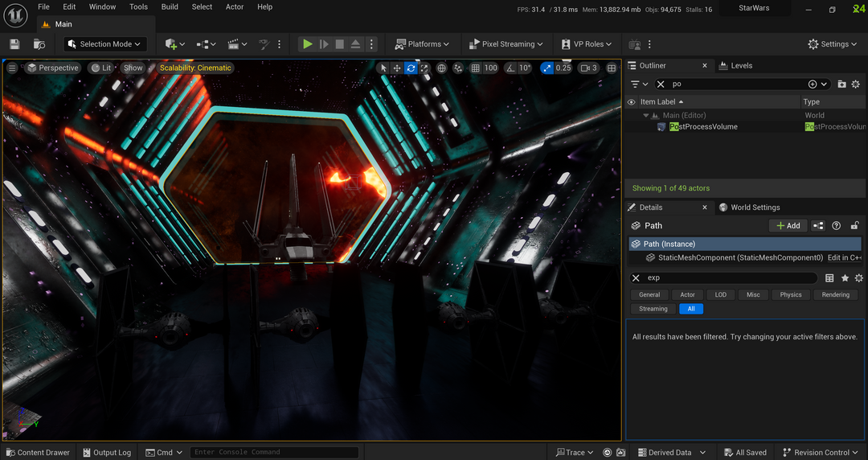
Task: Click the Add component button
Action: (x=788, y=226)
